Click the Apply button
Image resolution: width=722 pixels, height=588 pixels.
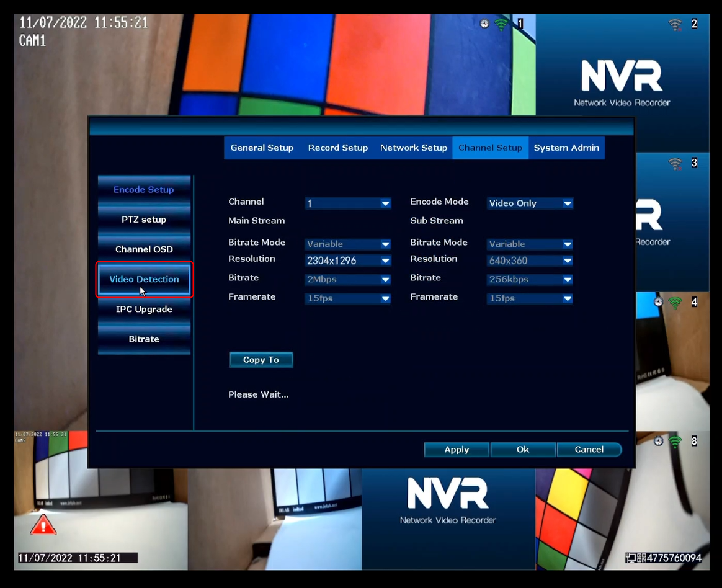(457, 450)
